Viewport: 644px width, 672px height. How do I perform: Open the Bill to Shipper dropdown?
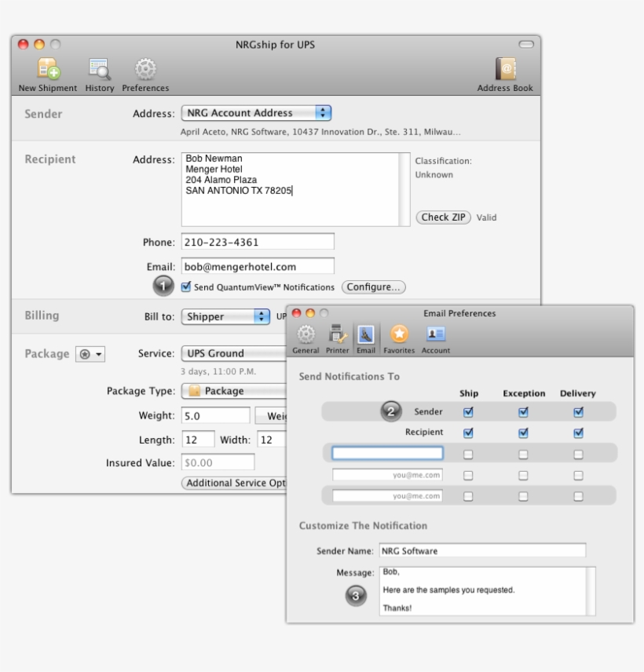(x=225, y=316)
